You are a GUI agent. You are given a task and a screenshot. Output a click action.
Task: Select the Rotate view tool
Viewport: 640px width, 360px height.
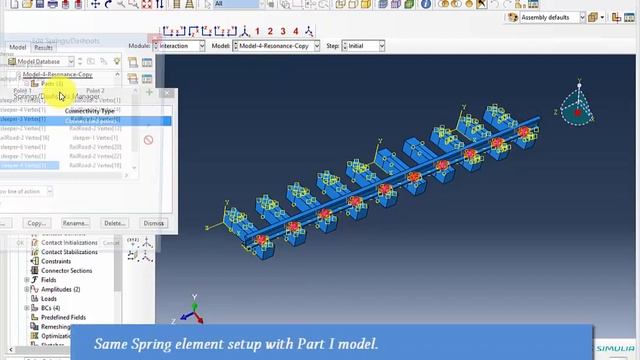(108, 4)
